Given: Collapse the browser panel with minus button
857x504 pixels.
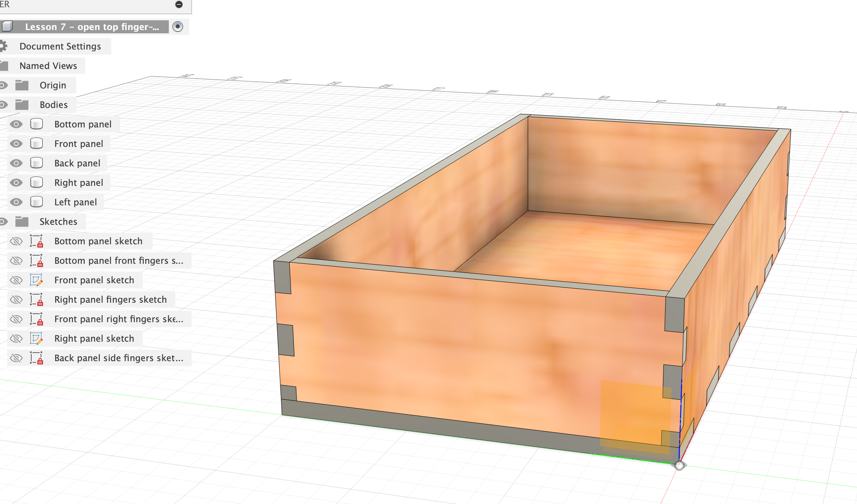Looking at the screenshot, I should pos(179,4).
